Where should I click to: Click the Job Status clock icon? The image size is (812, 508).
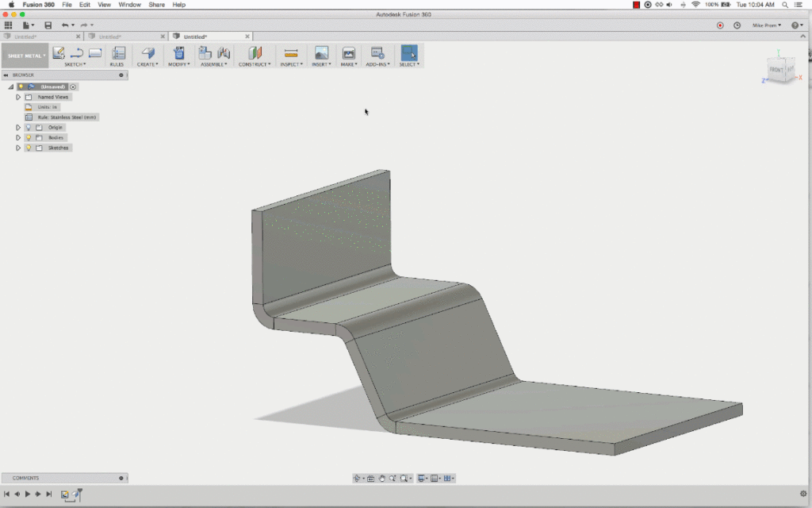click(737, 25)
